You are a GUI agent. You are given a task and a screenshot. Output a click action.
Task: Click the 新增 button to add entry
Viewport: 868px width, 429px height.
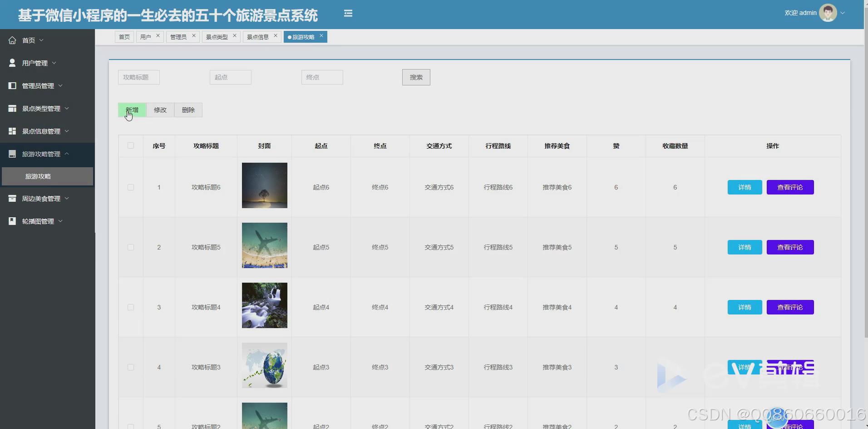pyautogui.click(x=132, y=110)
